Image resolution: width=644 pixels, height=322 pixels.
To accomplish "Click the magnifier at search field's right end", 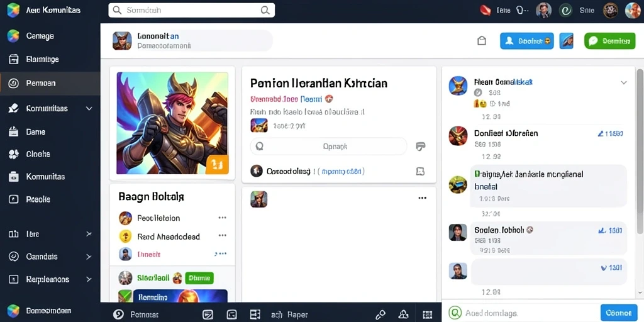I will click(x=265, y=10).
